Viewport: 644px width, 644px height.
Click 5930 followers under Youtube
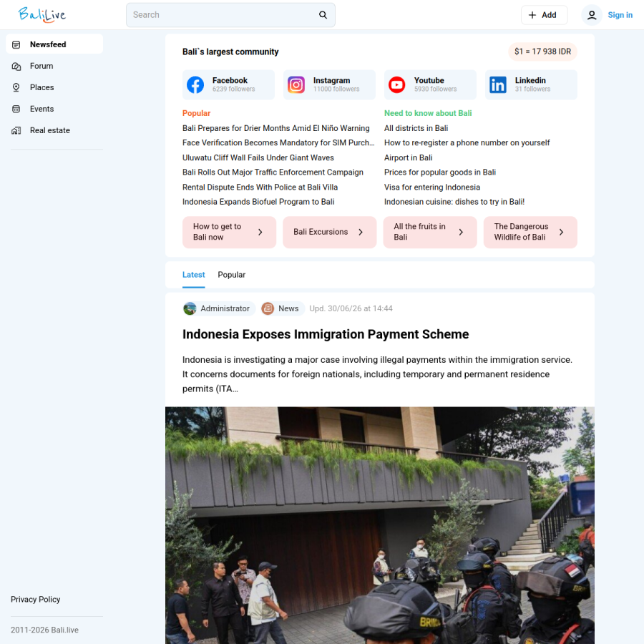pyautogui.click(x=435, y=89)
